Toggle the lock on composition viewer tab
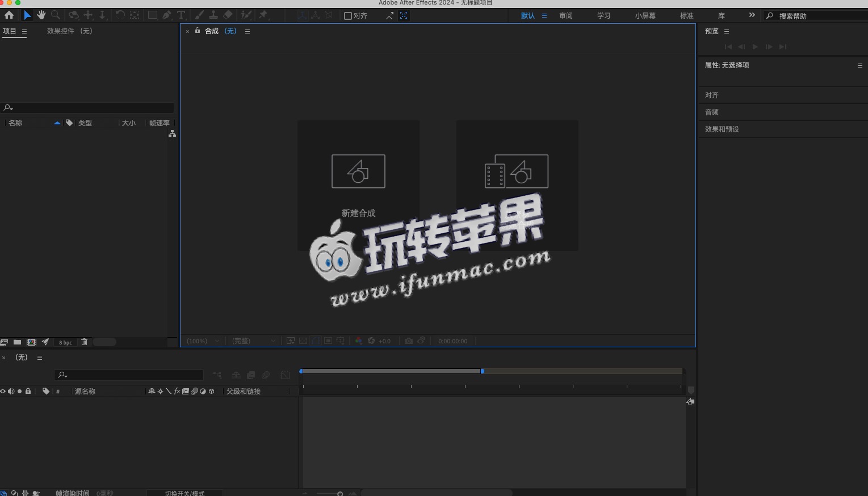This screenshot has width=868, height=496. click(x=198, y=31)
